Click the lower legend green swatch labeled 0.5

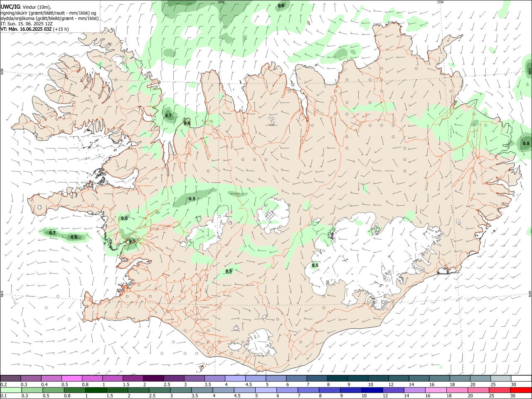tap(54, 390)
